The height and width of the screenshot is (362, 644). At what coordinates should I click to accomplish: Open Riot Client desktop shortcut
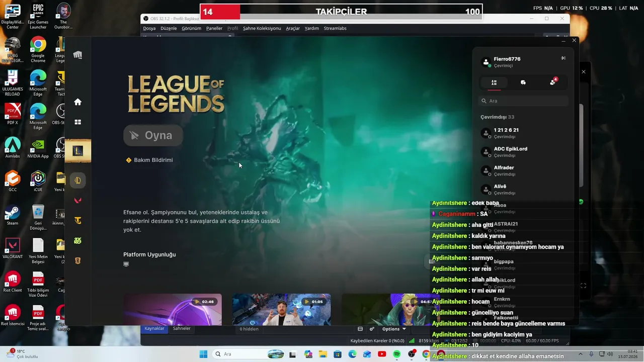(13, 282)
